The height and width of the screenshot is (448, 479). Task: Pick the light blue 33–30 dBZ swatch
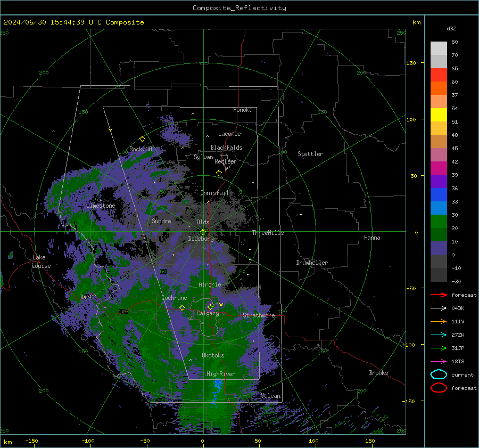[x=439, y=208]
